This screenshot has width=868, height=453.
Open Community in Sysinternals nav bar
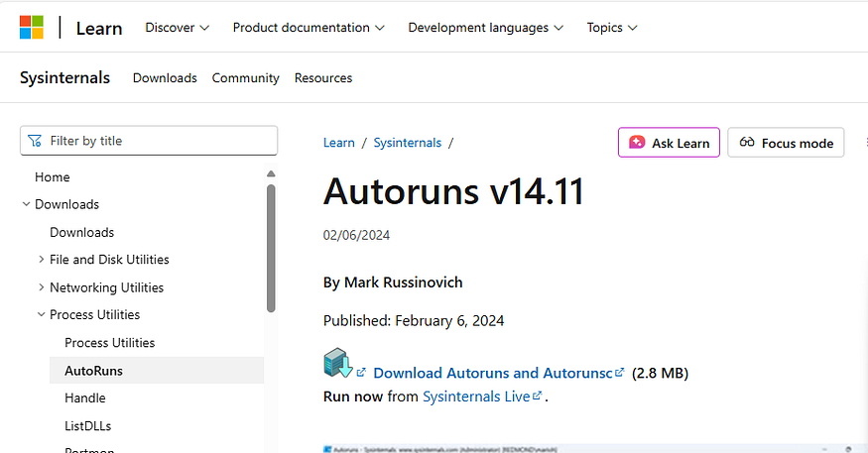pos(245,78)
